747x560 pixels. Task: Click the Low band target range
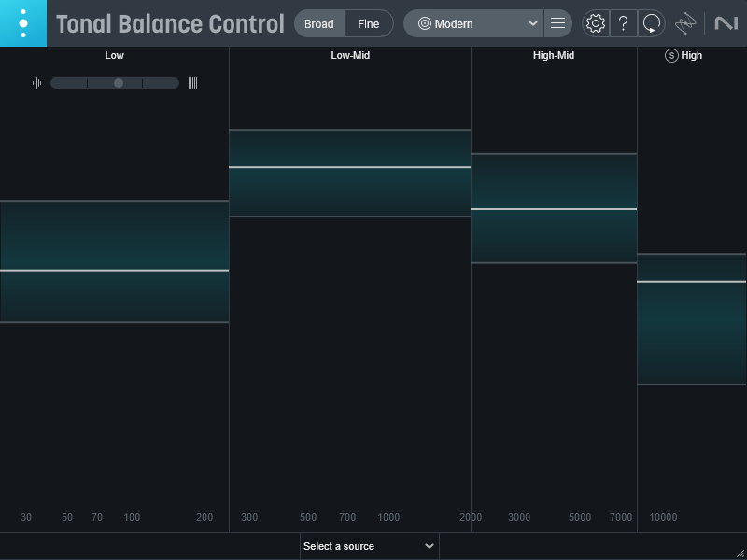pyautogui.click(x=114, y=261)
